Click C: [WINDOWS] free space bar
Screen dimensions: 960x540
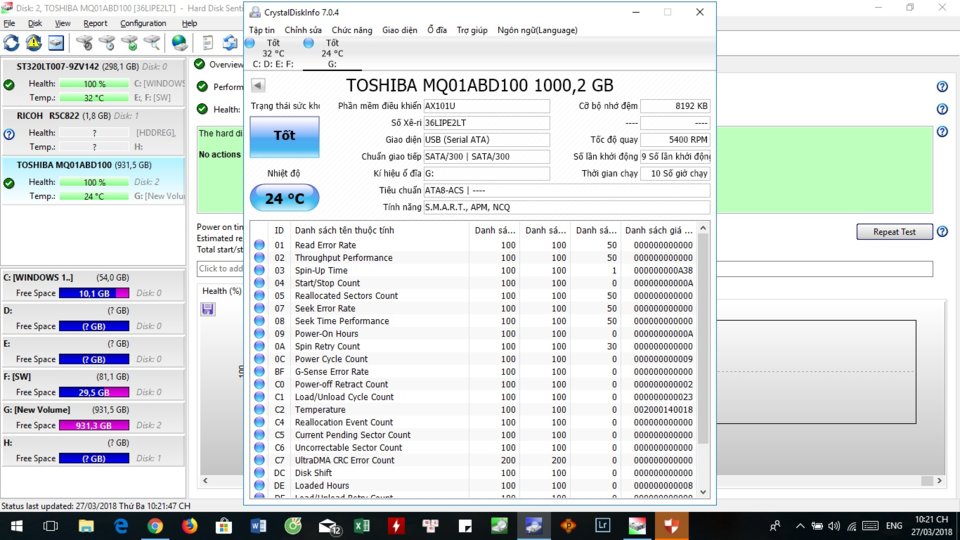(94, 293)
